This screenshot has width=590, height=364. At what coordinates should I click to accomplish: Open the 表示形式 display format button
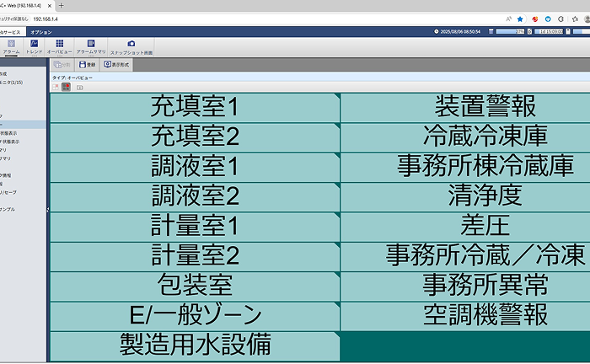click(x=116, y=64)
